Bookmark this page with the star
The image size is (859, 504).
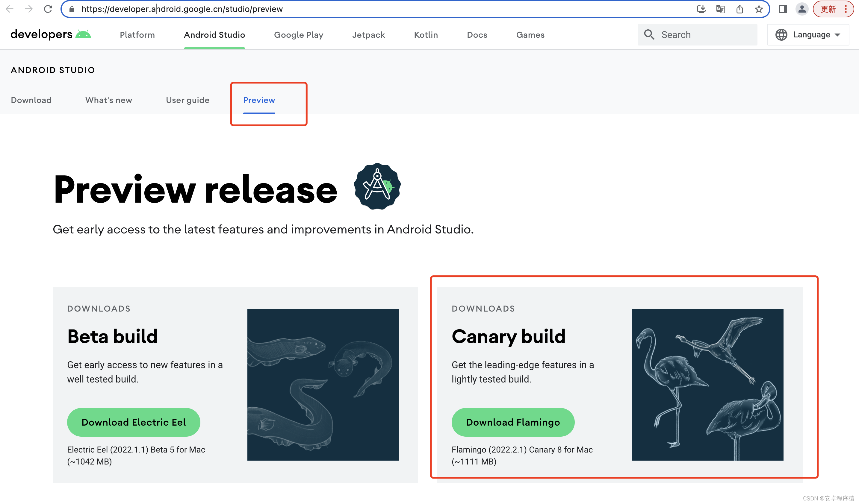[758, 9]
